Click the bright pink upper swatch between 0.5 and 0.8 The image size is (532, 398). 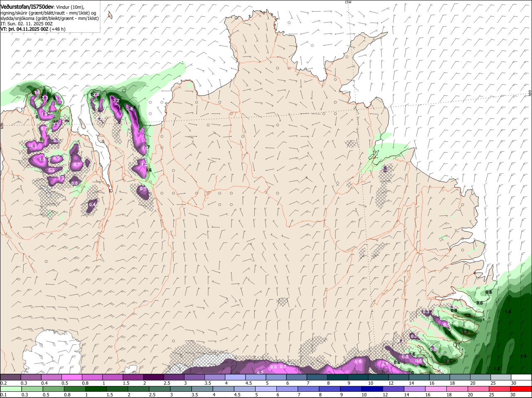[71, 377]
